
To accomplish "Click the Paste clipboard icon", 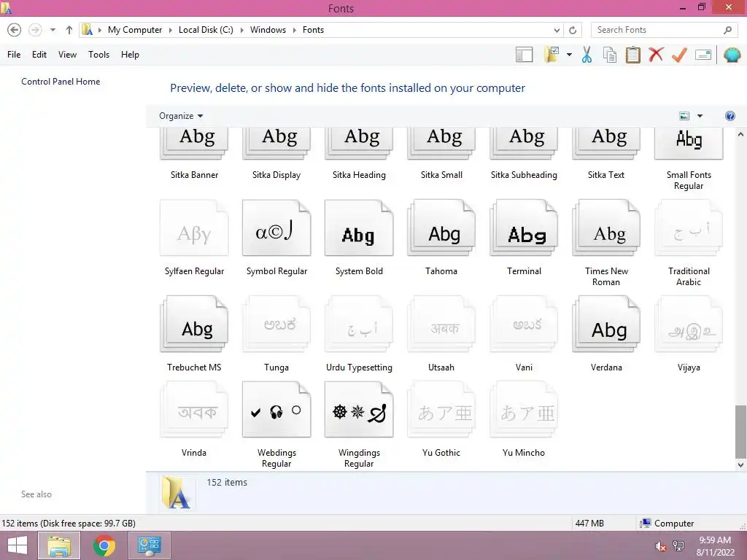I will [x=632, y=55].
